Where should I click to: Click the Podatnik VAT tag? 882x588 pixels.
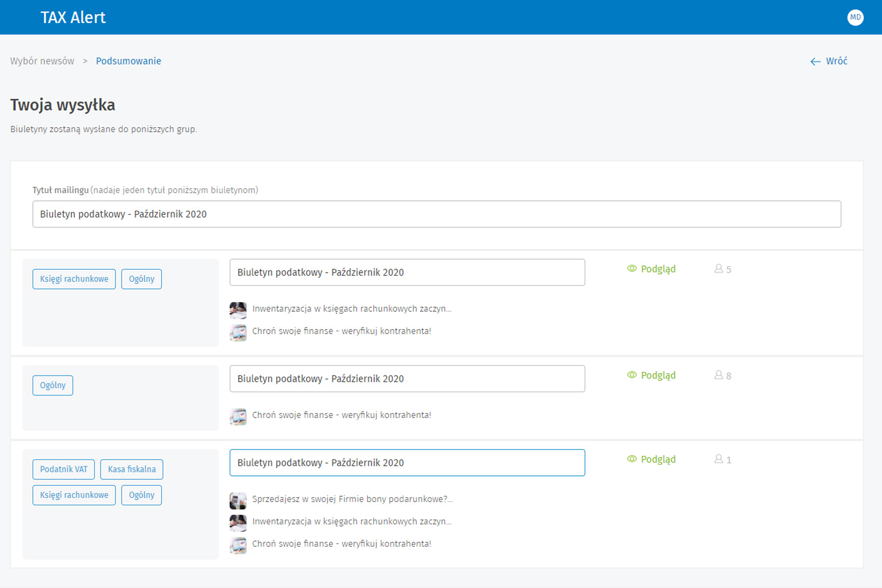[64, 469]
